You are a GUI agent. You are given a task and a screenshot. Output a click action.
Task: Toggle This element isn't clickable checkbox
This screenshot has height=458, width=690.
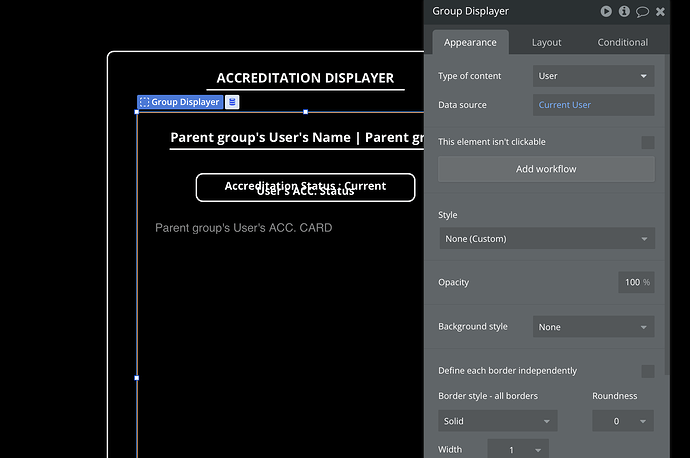pyautogui.click(x=647, y=142)
